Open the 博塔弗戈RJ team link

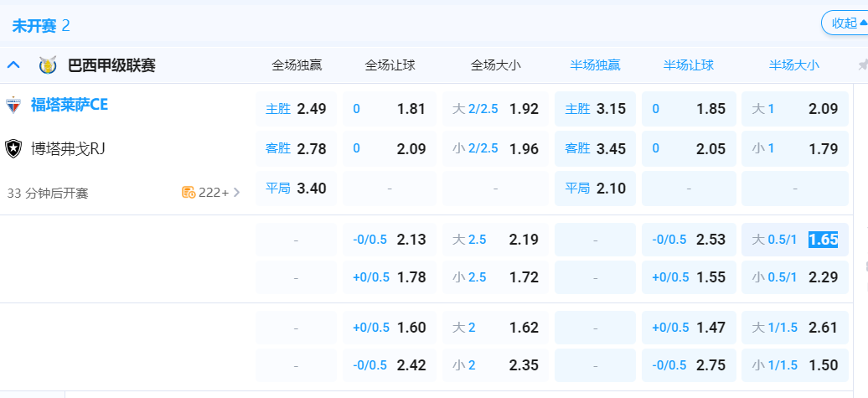[x=68, y=149]
